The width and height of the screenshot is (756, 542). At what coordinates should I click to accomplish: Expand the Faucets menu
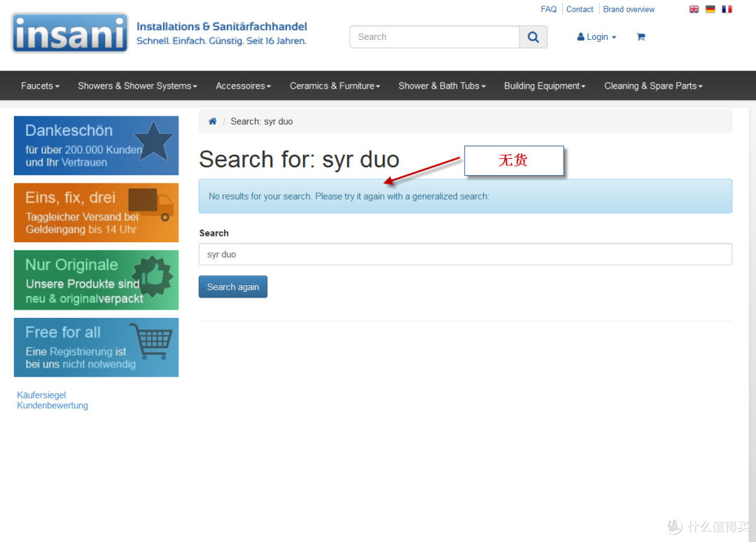(x=40, y=86)
